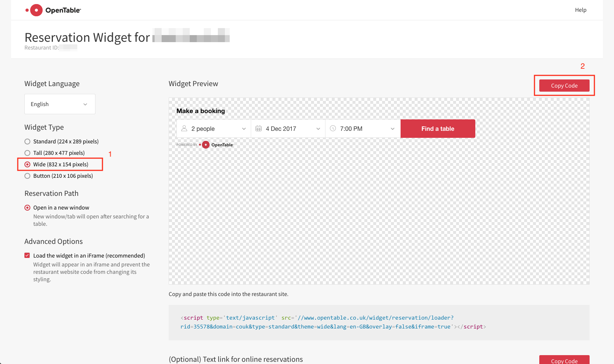Open the 7:00 PM time dropdown
614x364 pixels.
tap(362, 128)
